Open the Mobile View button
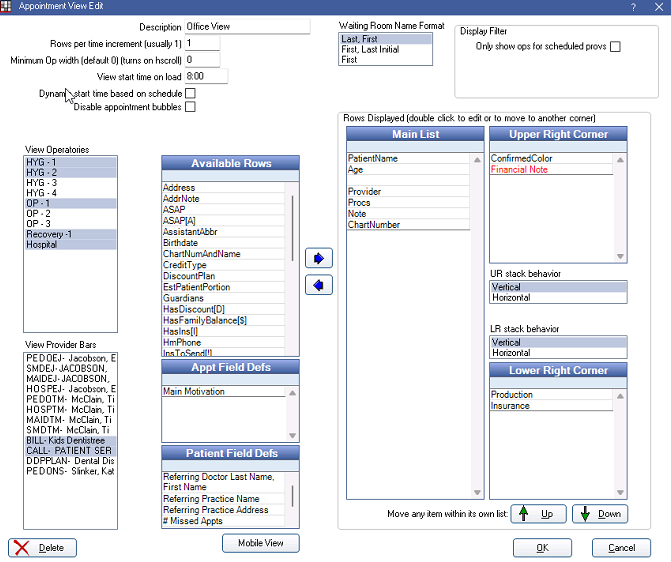This screenshot has height=562, width=671. pos(260,543)
